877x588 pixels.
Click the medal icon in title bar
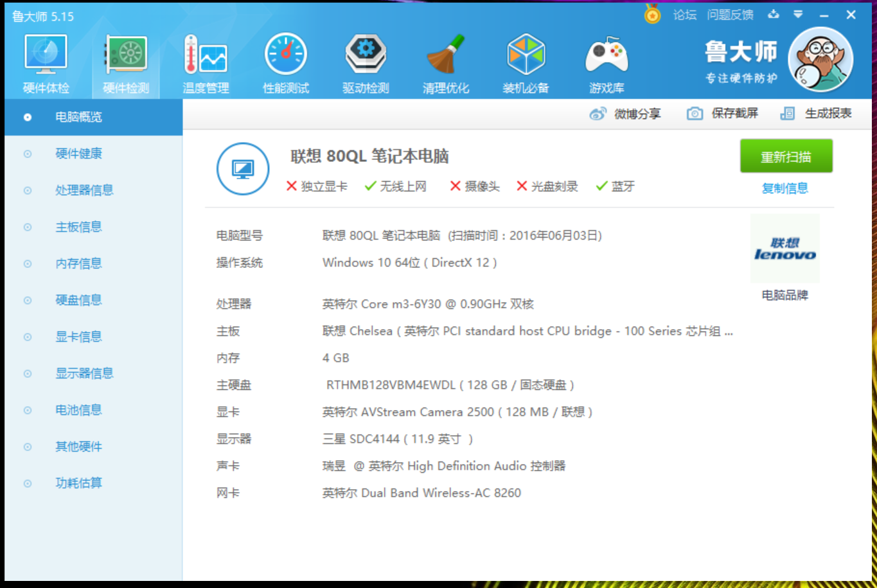(652, 14)
